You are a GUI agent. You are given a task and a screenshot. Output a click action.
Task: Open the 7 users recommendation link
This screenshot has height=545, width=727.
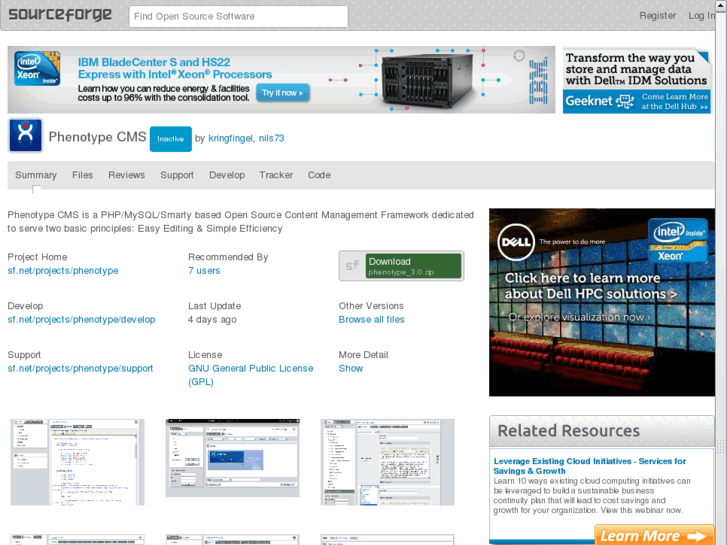204,270
